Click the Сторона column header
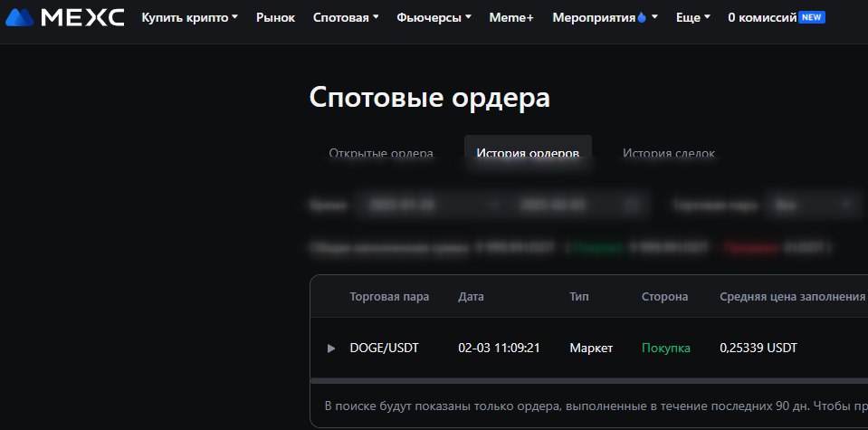Image resolution: width=868 pixels, height=430 pixels. click(x=665, y=297)
